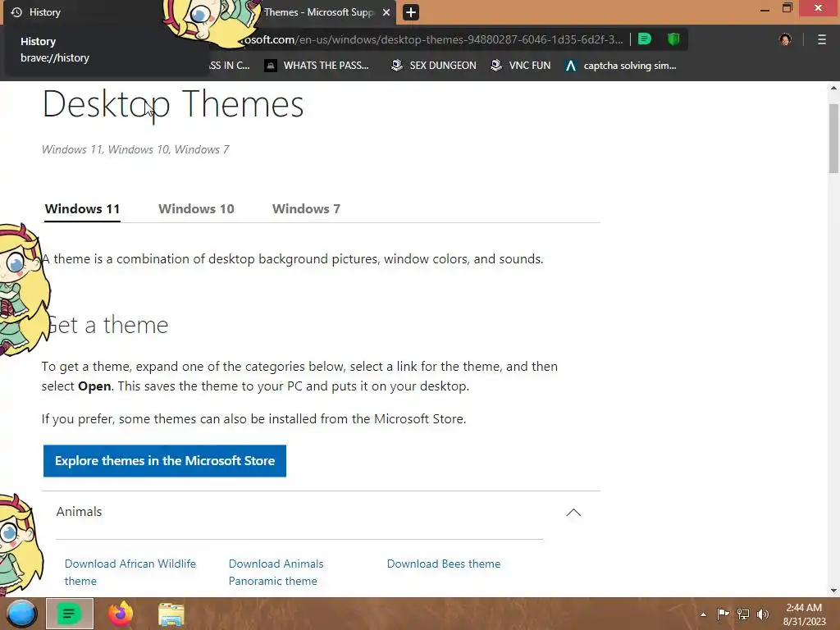Image resolution: width=840 pixels, height=630 pixels.
Task: Open the volume speaker icon
Action: tap(763, 614)
